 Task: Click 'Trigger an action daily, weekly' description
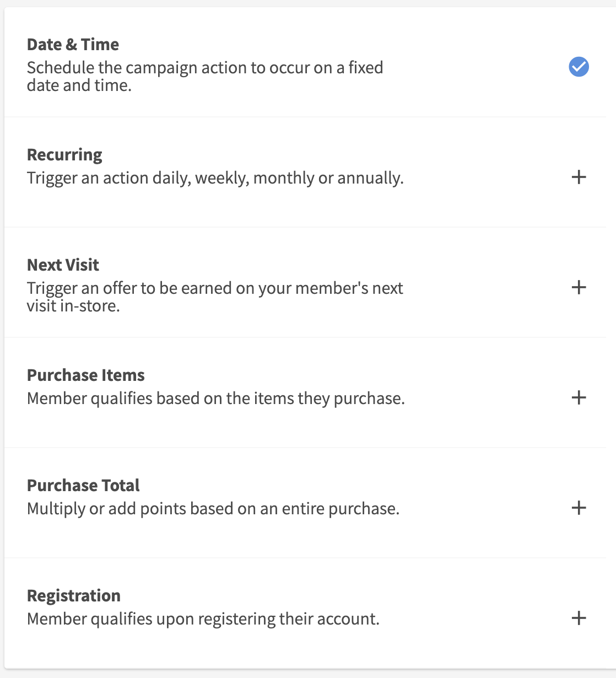[215, 178]
